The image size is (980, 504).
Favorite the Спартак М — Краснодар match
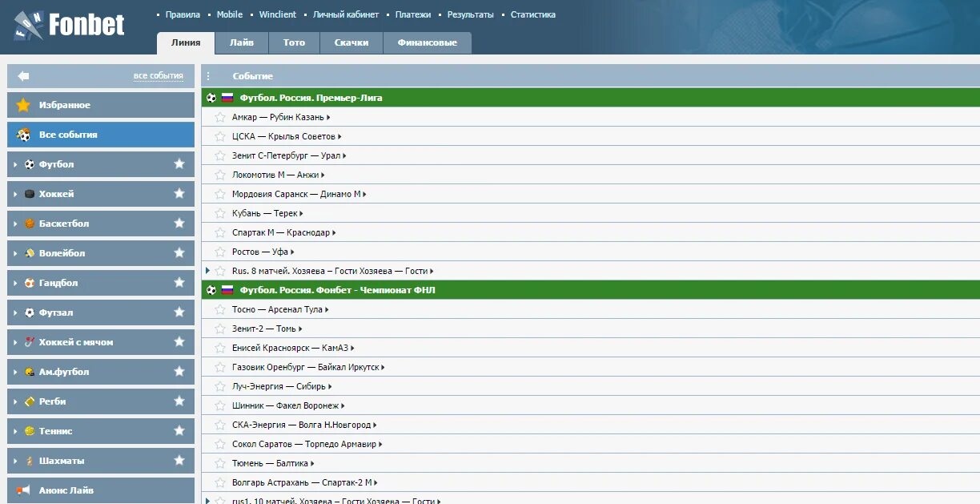(x=220, y=232)
